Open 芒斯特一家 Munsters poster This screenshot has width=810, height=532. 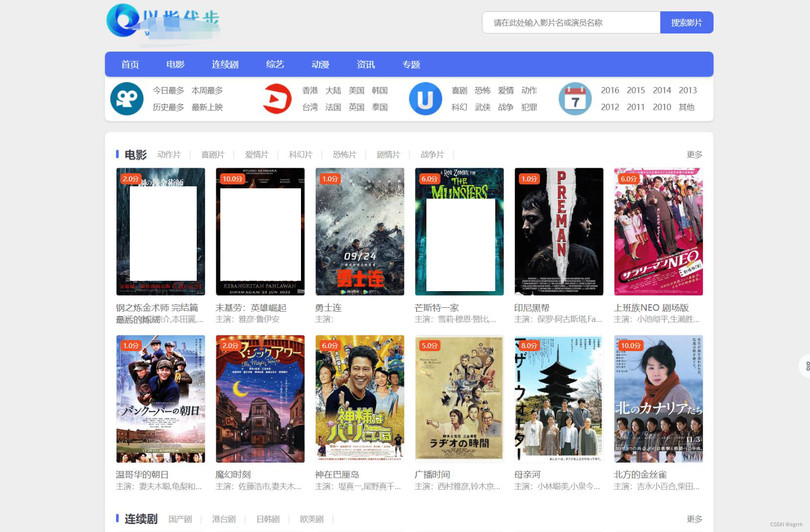(459, 232)
